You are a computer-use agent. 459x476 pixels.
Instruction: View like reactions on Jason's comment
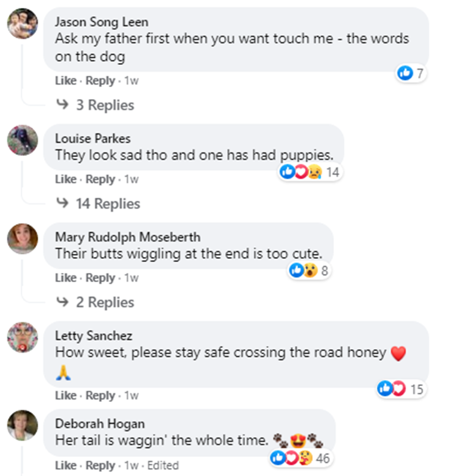(411, 74)
